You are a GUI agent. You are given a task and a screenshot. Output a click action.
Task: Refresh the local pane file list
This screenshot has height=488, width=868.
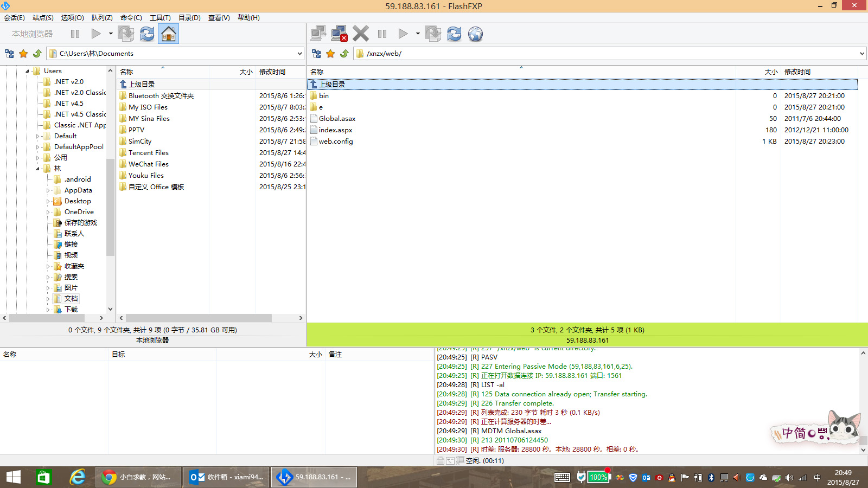pyautogui.click(x=147, y=34)
